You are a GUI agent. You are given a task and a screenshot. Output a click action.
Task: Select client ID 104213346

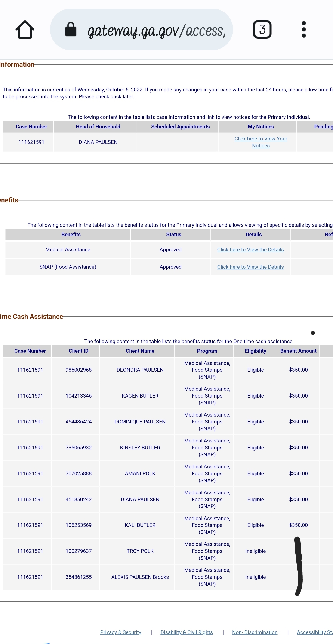pyautogui.click(x=78, y=396)
